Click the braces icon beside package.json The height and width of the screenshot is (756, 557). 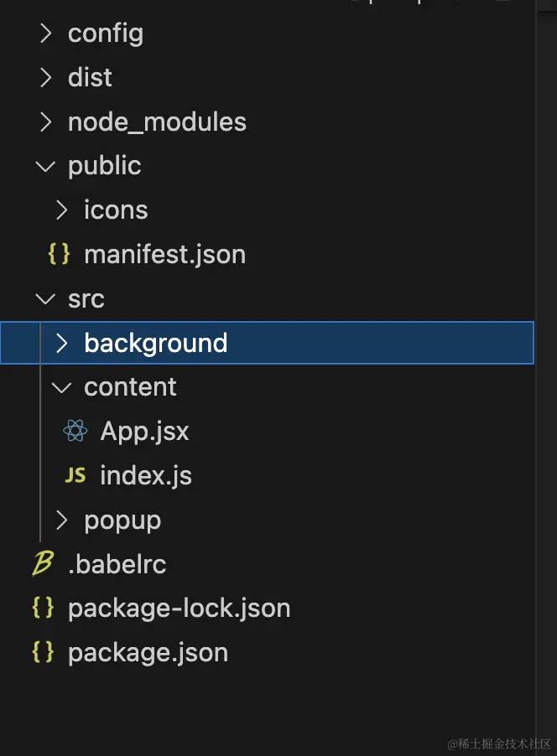[43, 652]
